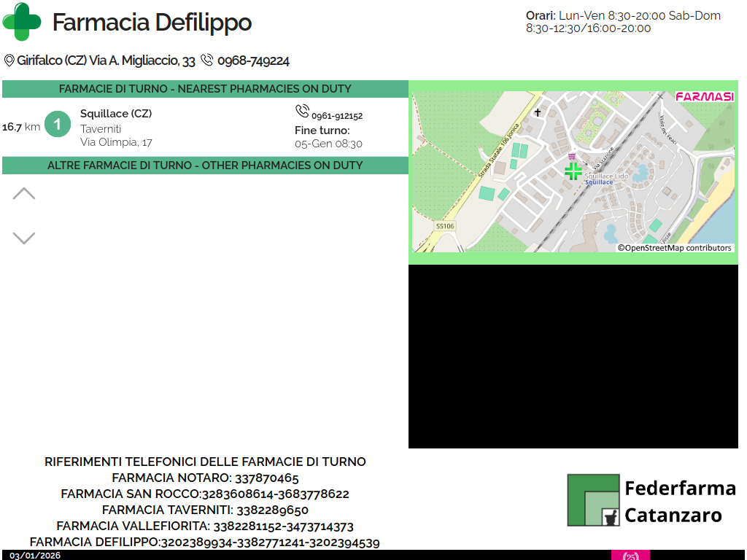This screenshot has width=747, height=560.
Task: Click the phone icon above 0961-912152
Action: (302, 111)
